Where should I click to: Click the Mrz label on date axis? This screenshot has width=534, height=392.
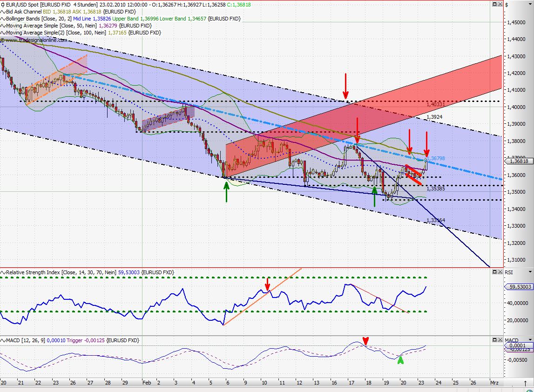click(x=494, y=383)
